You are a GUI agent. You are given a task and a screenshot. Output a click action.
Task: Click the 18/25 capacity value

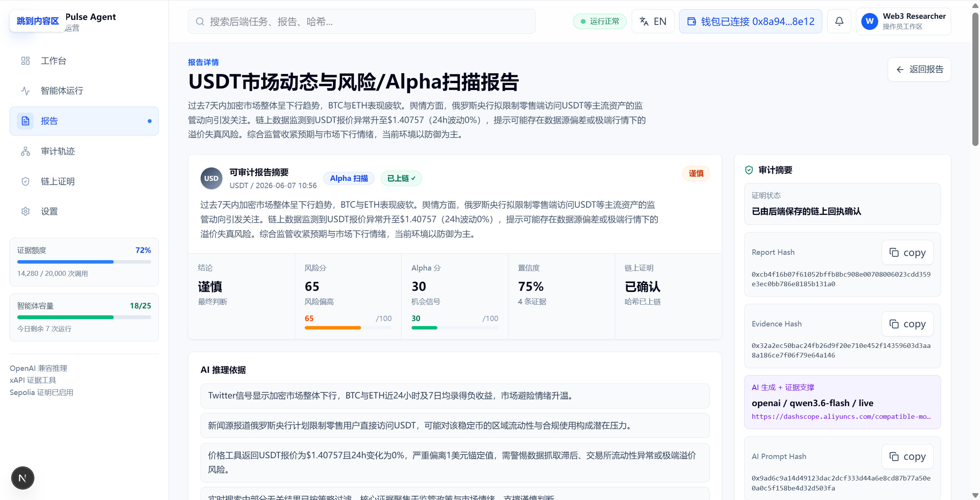[x=140, y=306]
